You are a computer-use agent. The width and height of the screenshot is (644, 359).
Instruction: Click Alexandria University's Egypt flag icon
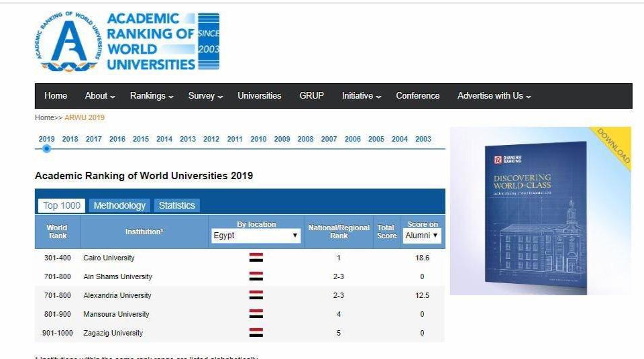coord(256,295)
